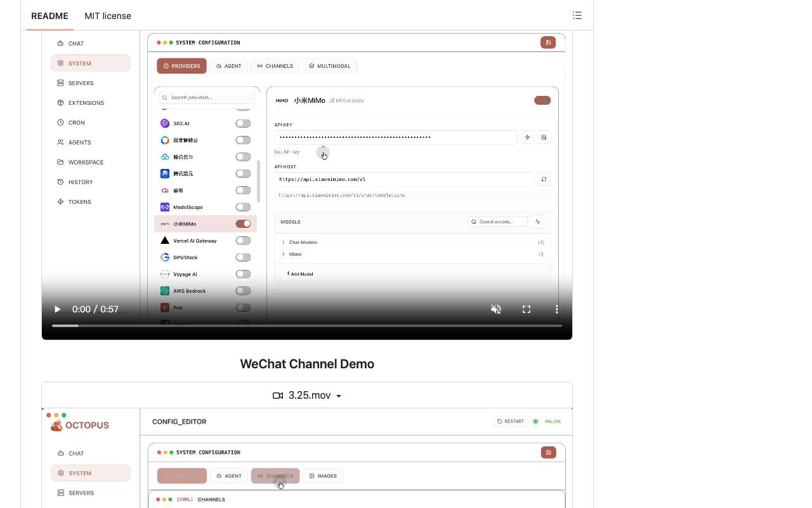Switch to the README tab
The image size is (812, 508).
(49, 16)
